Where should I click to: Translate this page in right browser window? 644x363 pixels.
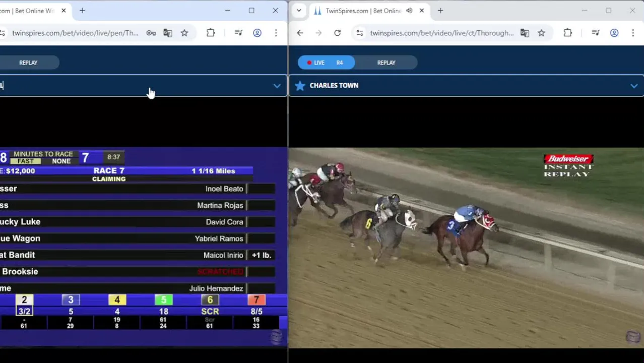pyautogui.click(x=525, y=33)
